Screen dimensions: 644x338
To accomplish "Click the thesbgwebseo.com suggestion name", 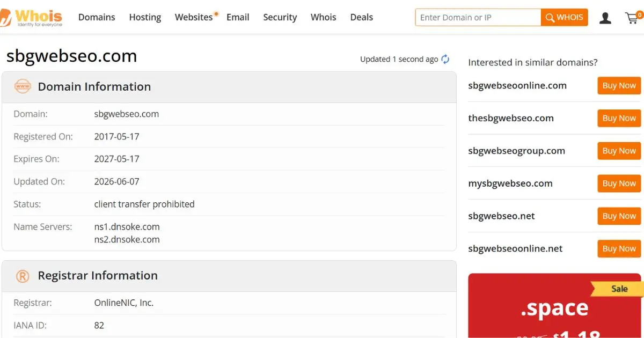I will tap(511, 118).
